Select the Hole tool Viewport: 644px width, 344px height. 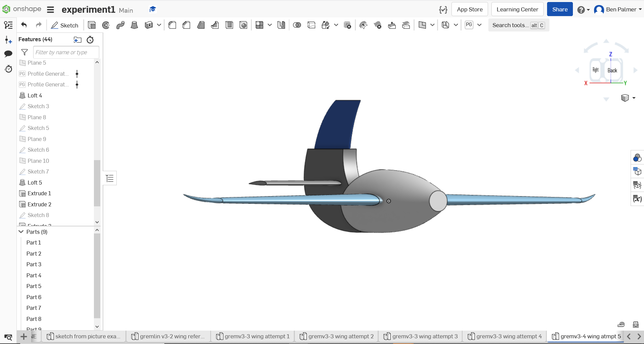(x=244, y=25)
